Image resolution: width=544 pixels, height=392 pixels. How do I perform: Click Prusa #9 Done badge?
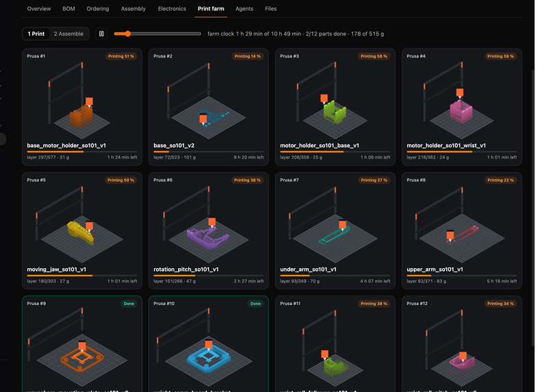129,304
